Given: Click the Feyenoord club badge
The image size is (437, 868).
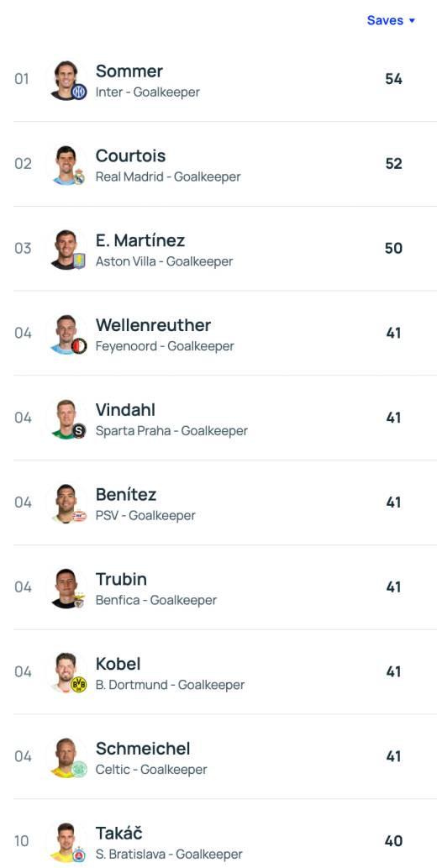Looking at the screenshot, I should click(x=79, y=346).
